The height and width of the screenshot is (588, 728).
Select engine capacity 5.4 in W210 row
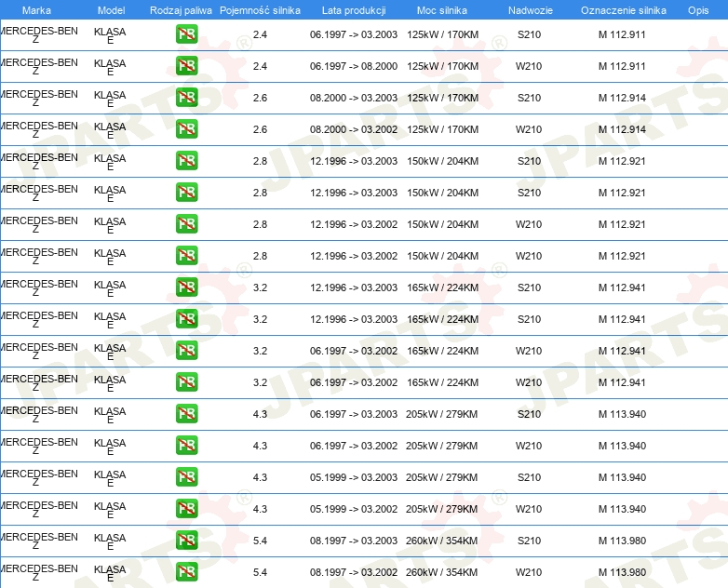(260, 572)
